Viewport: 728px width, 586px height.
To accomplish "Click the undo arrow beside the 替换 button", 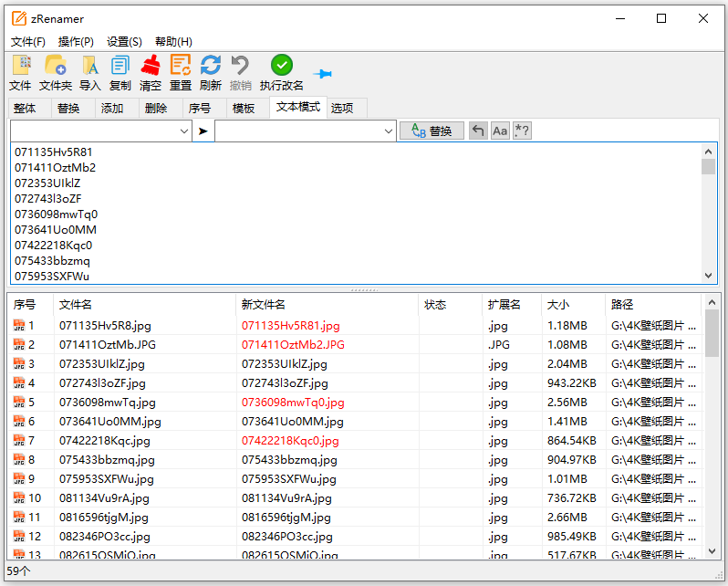I will click(x=478, y=131).
